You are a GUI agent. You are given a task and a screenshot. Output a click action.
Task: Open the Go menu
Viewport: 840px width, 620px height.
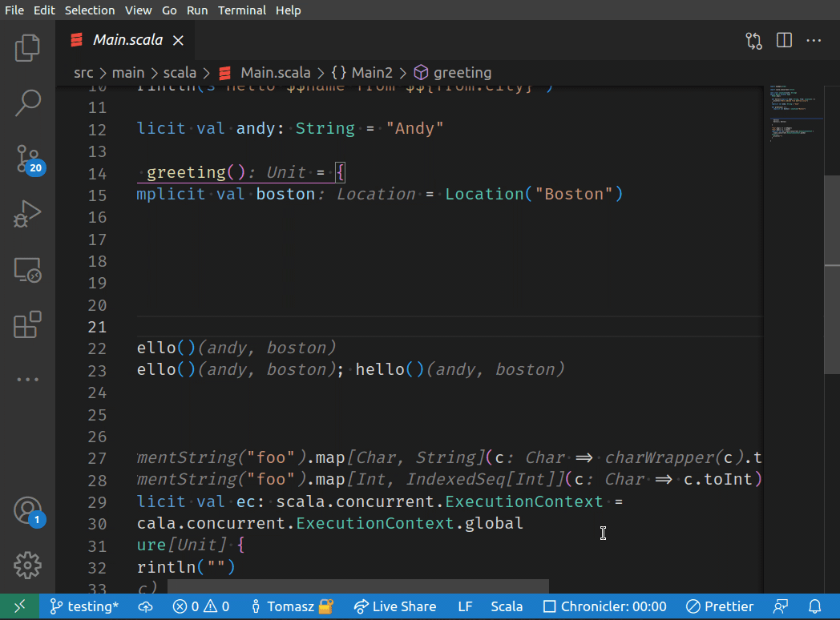169,10
